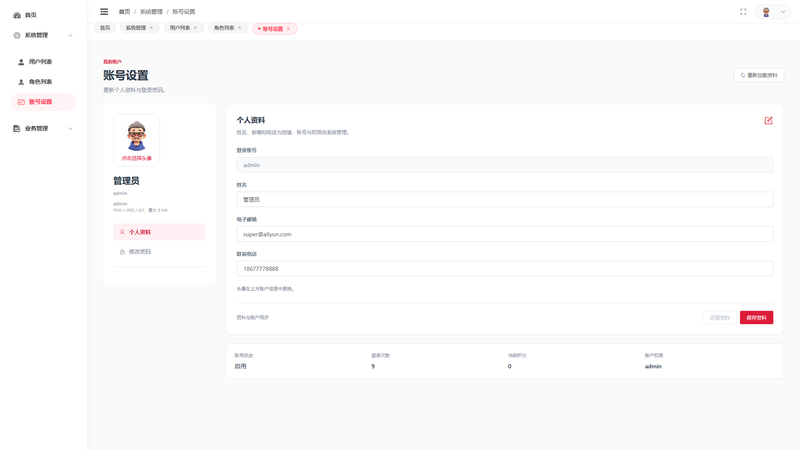Go to 首页 in the sidebar

tap(43, 15)
